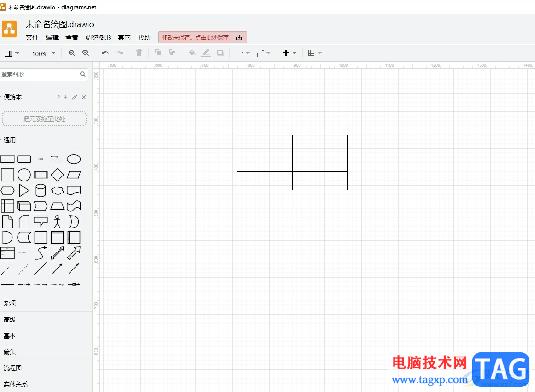535x392 pixels.
Task: Edit the scratchpad with pencil icon
Action: [x=75, y=97]
